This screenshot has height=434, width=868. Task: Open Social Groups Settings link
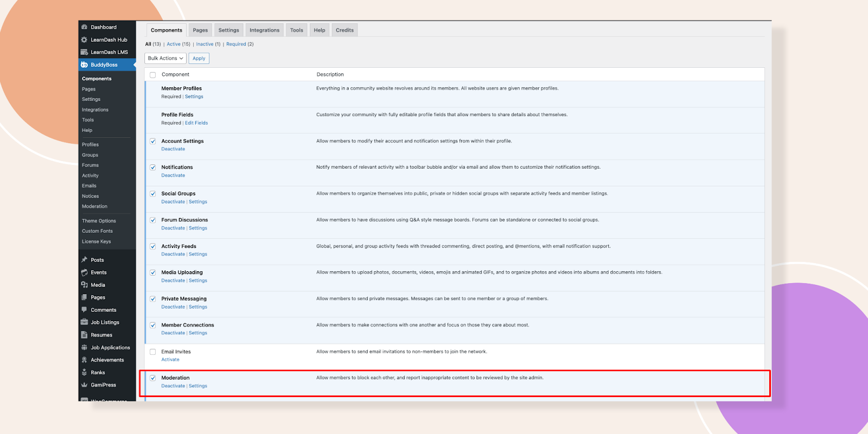point(198,202)
